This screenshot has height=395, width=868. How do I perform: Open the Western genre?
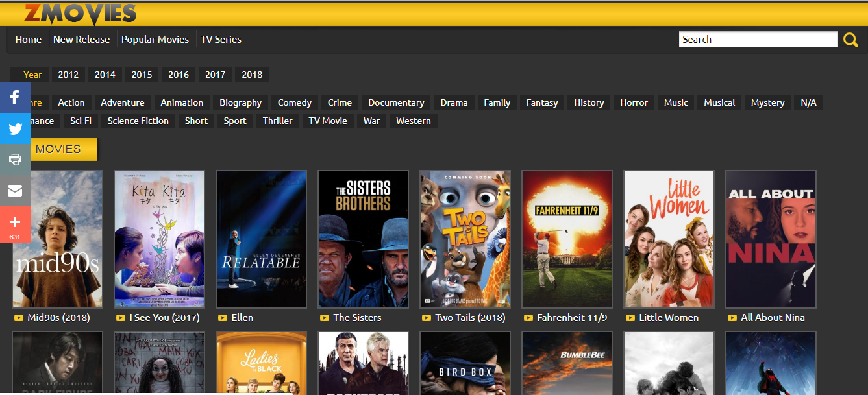pyautogui.click(x=414, y=121)
